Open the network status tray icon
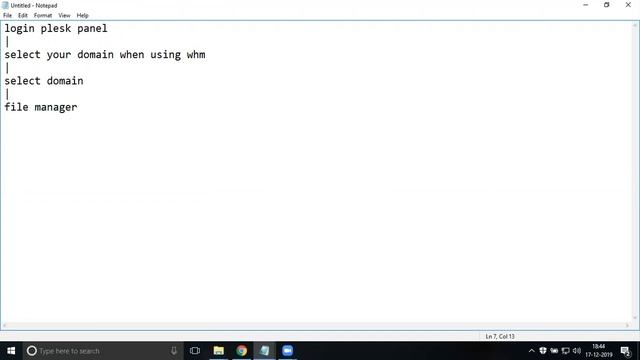640x360 pixels. pos(566,351)
